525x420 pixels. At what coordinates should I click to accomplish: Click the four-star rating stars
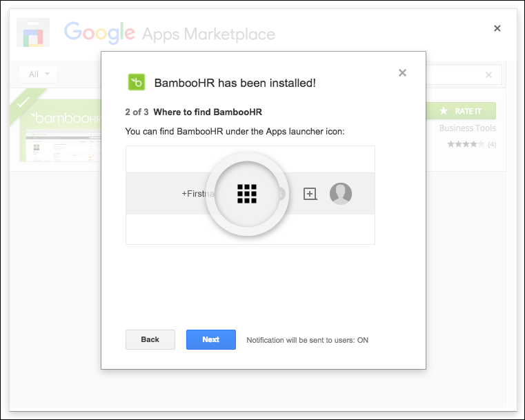click(x=466, y=144)
